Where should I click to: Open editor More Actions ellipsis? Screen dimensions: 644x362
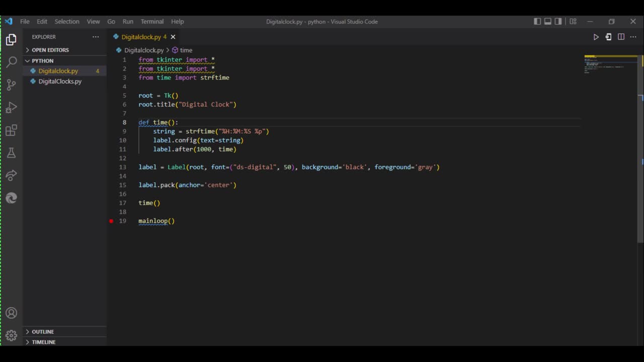[633, 37]
